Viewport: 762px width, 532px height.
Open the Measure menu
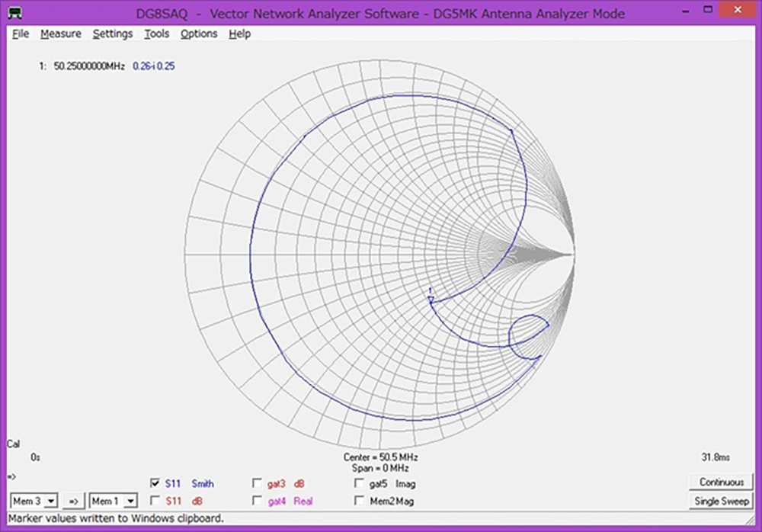coord(61,34)
